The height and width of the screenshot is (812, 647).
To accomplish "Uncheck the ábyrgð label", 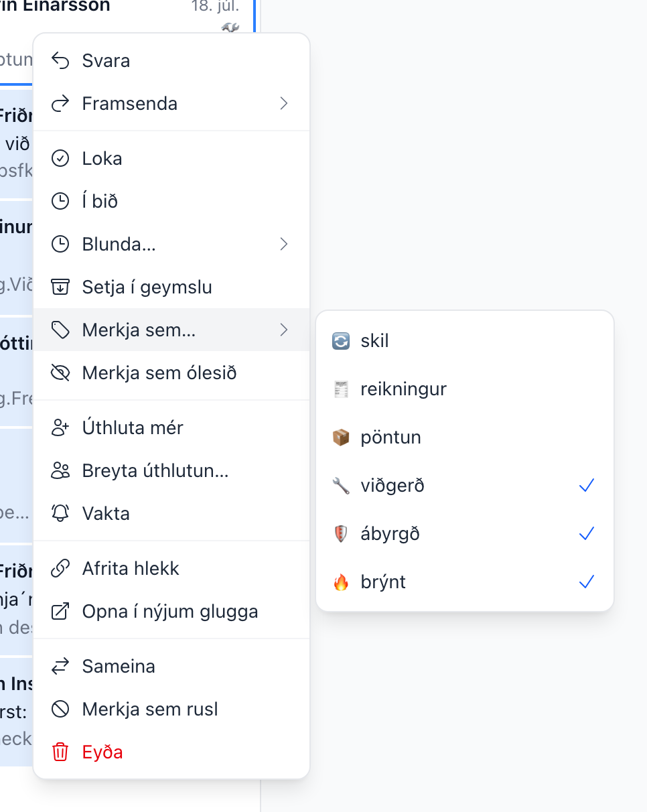I will pyautogui.click(x=465, y=534).
